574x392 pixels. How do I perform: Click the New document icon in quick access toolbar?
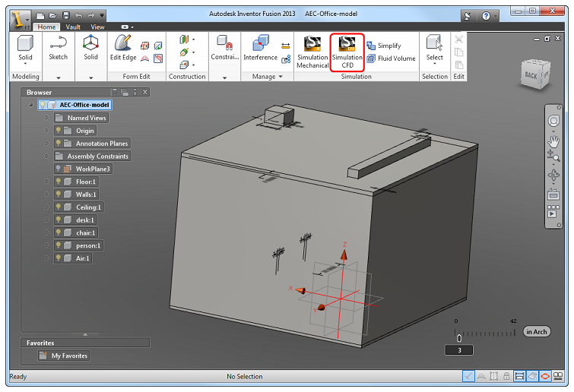[40, 15]
